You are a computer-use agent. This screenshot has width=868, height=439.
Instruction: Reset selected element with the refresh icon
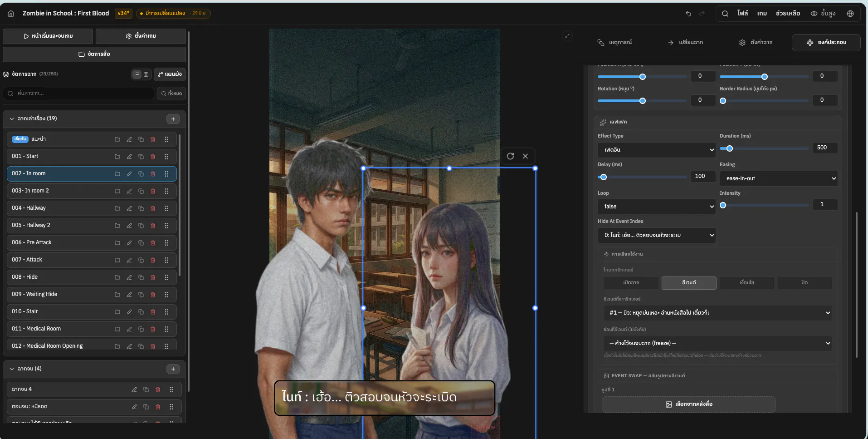pos(511,156)
